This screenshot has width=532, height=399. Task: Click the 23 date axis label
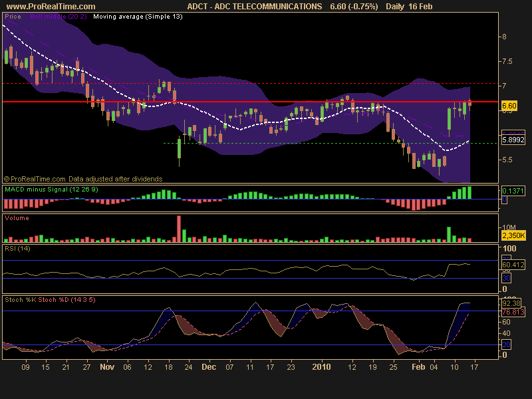coord(291,367)
